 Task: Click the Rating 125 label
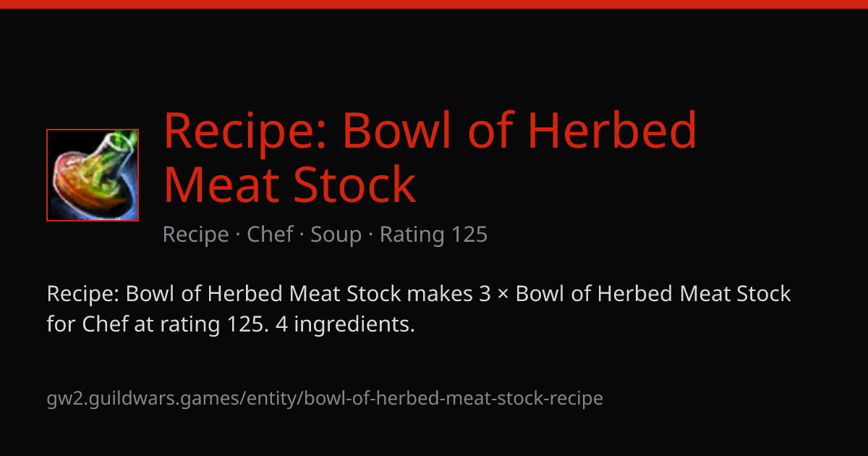[x=433, y=235]
